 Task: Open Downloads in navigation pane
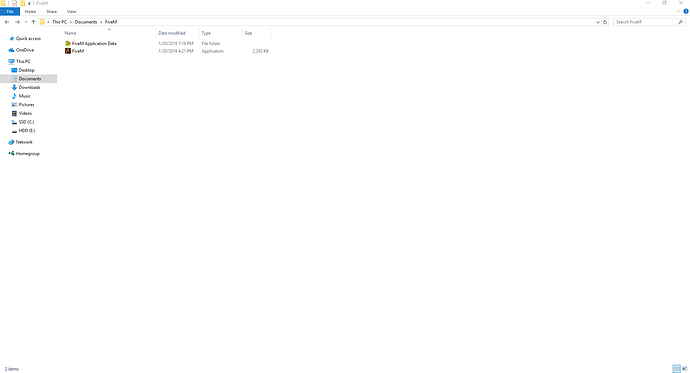(x=29, y=88)
